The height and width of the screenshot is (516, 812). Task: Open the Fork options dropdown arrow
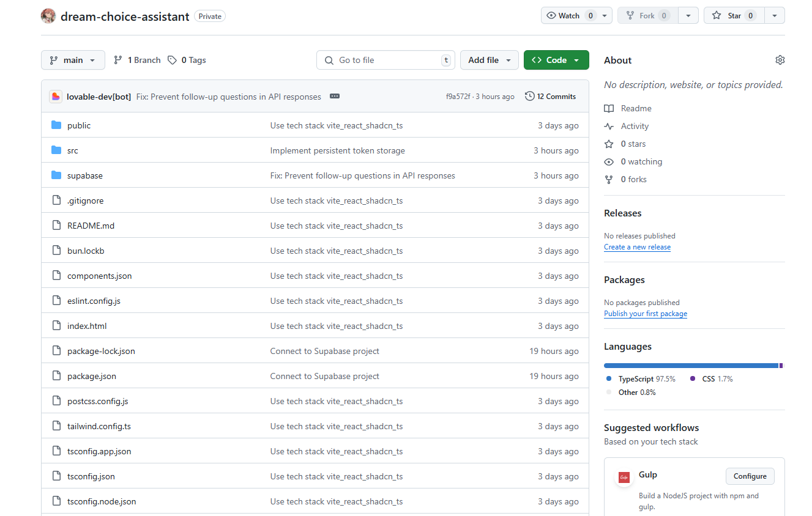pyautogui.click(x=688, y=16)
